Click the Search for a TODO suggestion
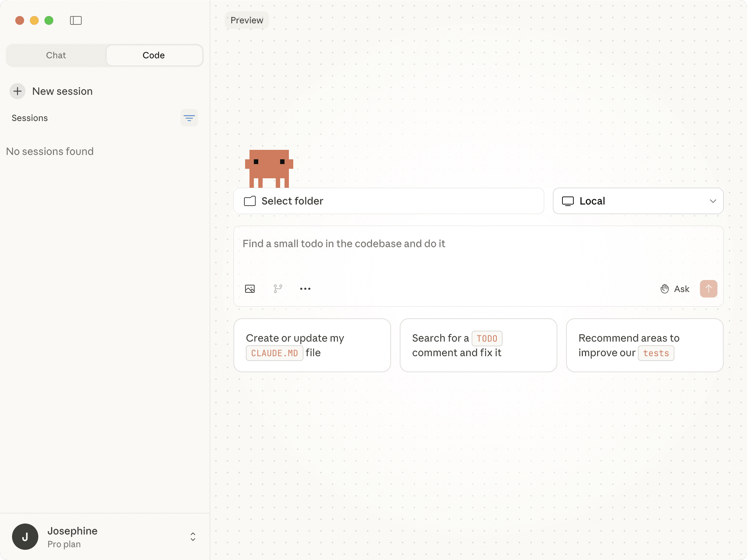The image size is (747, 560). (x=478, y=345)
